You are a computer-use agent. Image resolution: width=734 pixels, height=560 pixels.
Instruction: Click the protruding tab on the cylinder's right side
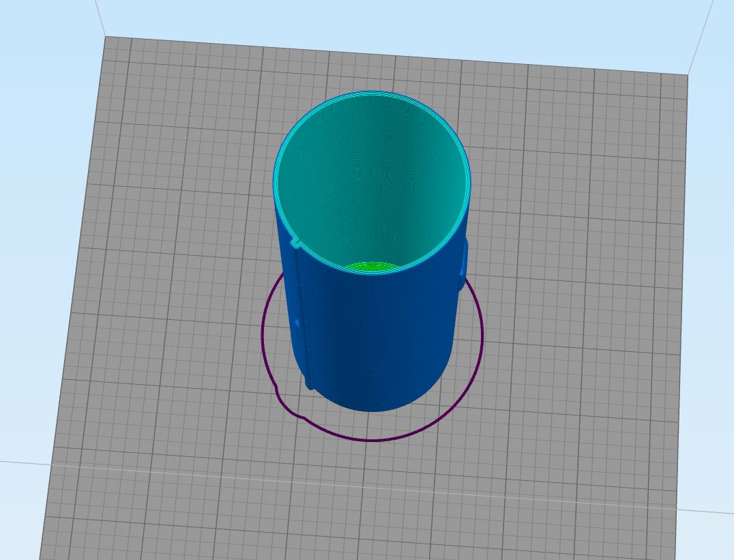point(464,259)
